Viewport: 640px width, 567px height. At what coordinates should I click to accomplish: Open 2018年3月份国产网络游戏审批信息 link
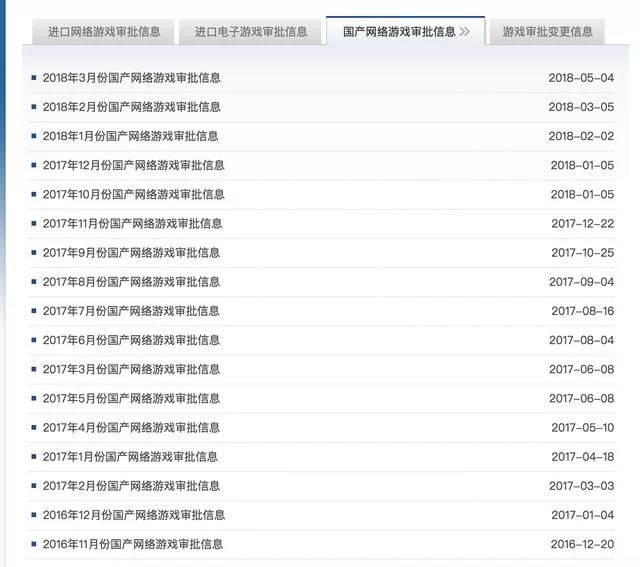[x=132, y=77]
